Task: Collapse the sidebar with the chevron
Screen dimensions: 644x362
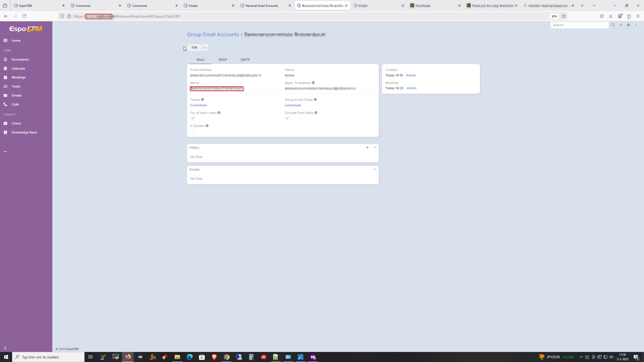Action: (x=5, y=348)
